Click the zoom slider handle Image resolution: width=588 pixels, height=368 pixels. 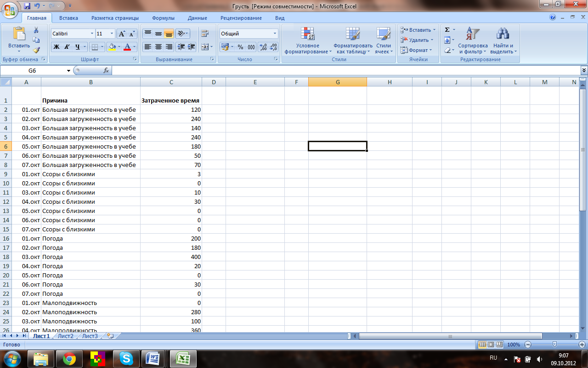555,345
